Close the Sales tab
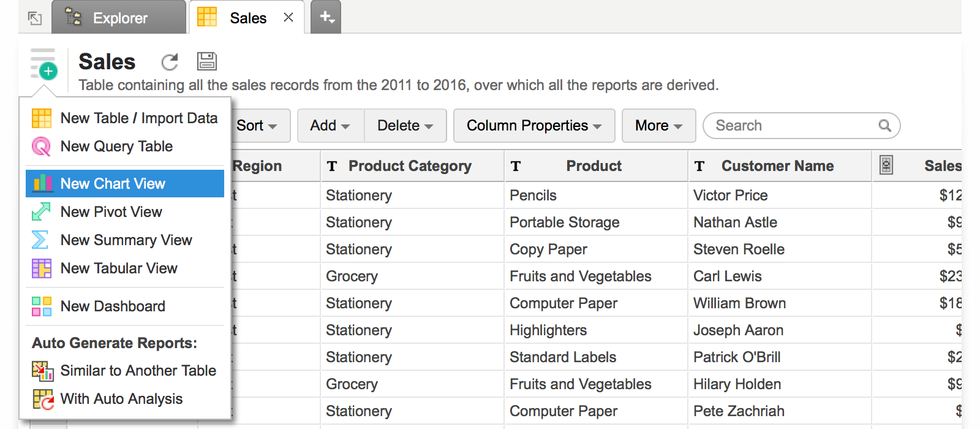Viewport: 980px width, 429px height. (288, 18)
